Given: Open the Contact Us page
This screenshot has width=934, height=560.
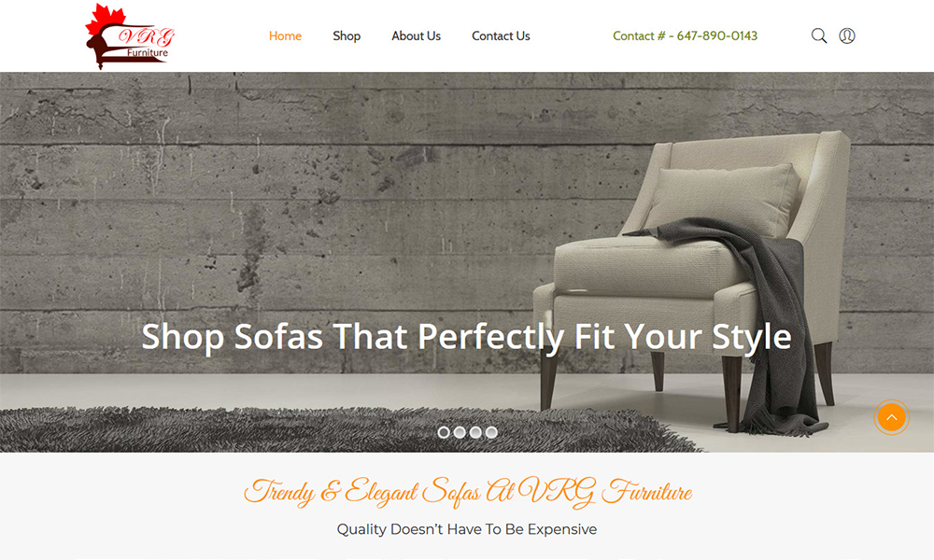Looking at the screenshot, I should [501, 35].
